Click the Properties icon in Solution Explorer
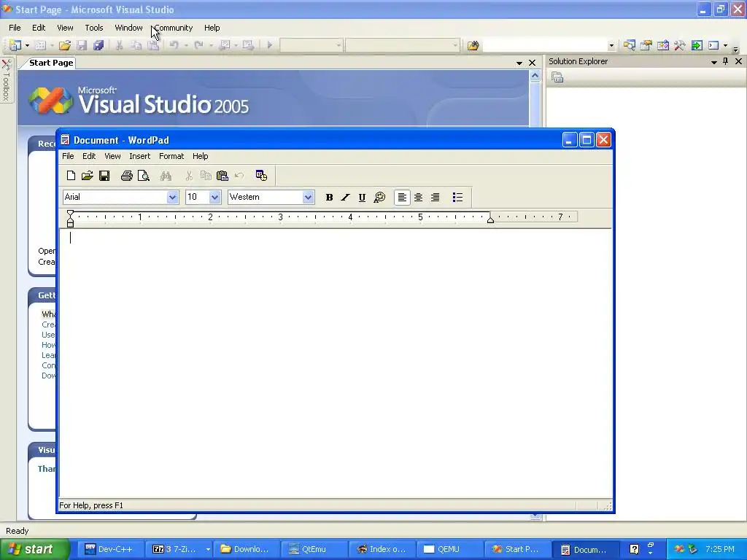 [557, 77]
